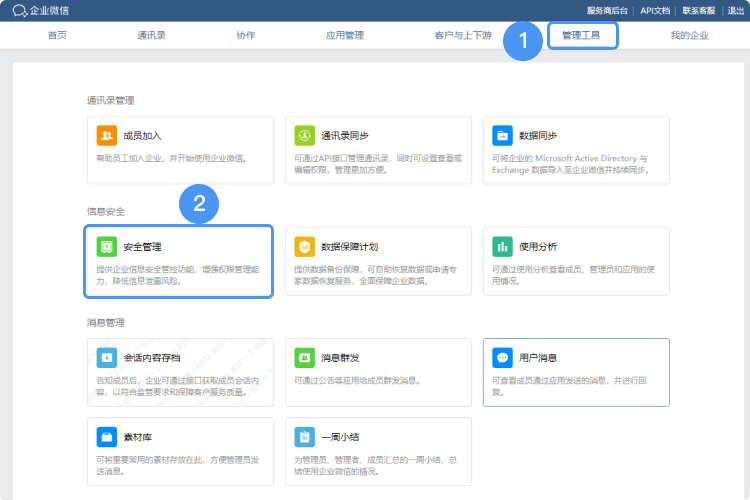Screen dimensions: 750x500
Task: Open the 服务商后台 link
Action: click(607, 11)
